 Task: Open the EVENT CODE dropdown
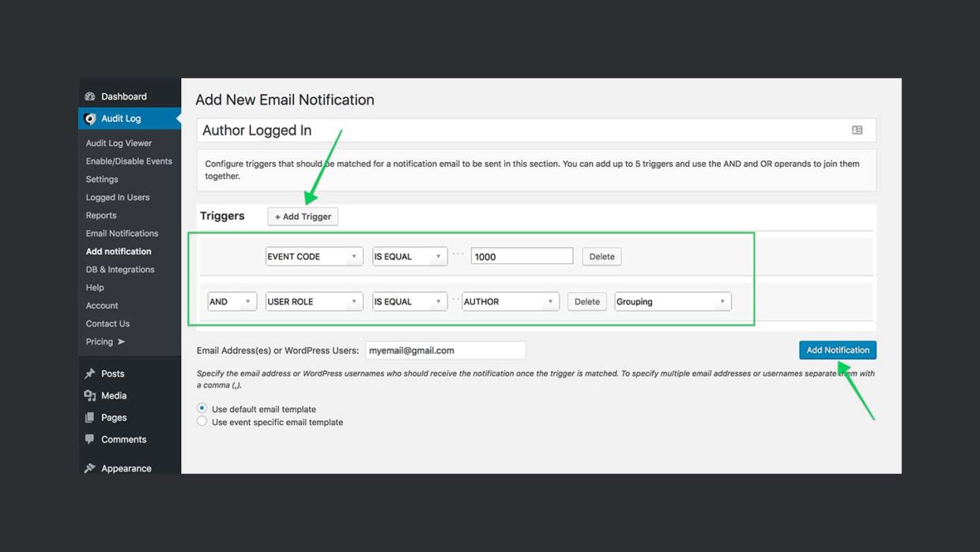coord(314,255)
